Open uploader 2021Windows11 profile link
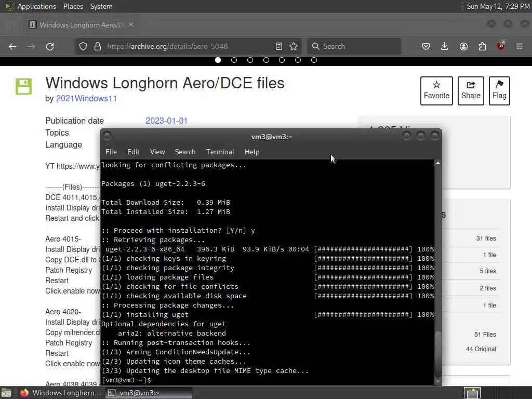 [x=86, y=98]
